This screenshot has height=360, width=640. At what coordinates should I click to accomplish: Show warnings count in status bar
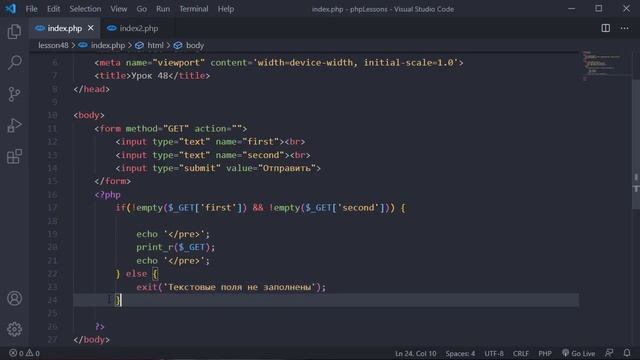point(33,353)
